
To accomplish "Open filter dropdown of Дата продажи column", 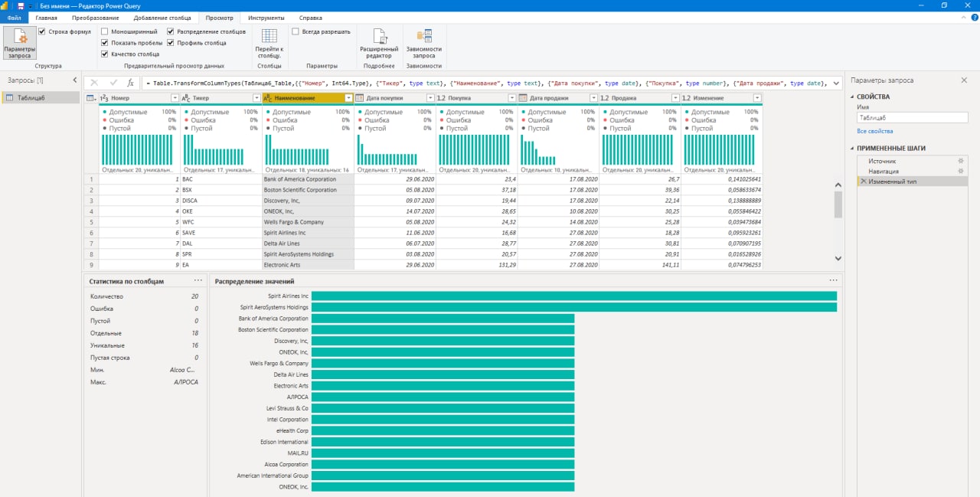I will [594, 98].
